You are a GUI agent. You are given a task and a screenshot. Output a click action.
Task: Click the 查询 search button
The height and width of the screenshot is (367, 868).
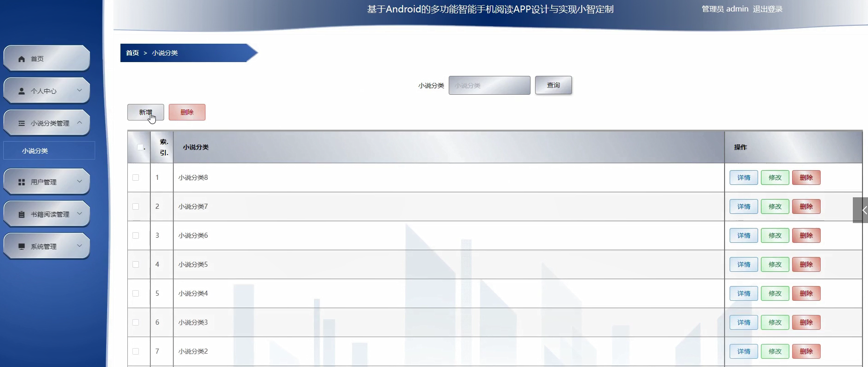tap(554, 85)
